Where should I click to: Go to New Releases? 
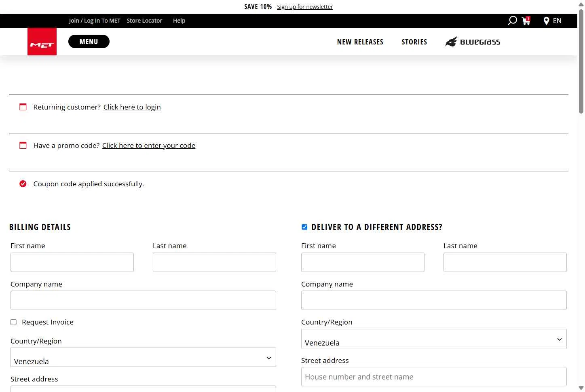click(360, 42)
